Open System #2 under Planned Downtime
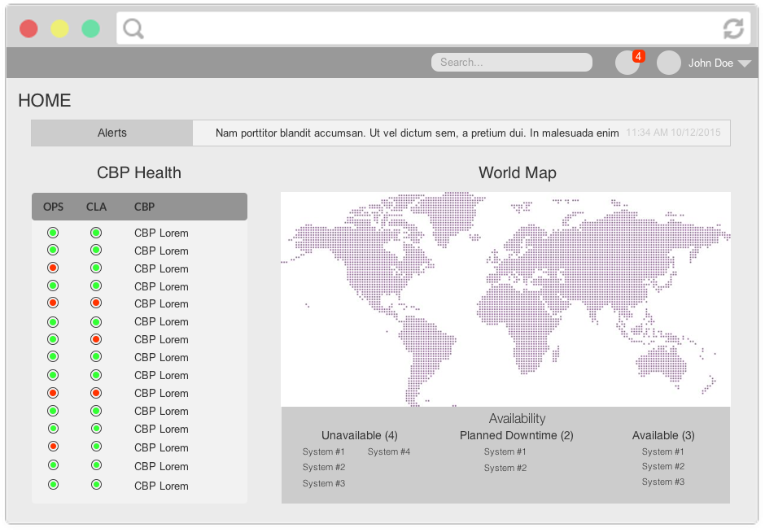This screenshot has height=532, width=765. [x=505, y=468]
